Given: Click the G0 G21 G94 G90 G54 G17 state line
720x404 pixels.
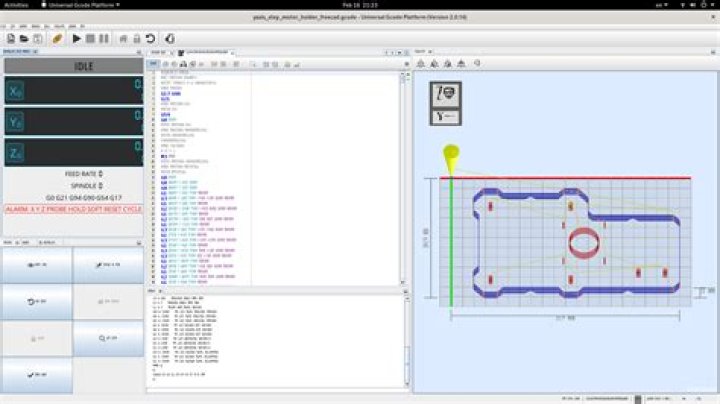Looking at the screenshot, I should point(84,198).
